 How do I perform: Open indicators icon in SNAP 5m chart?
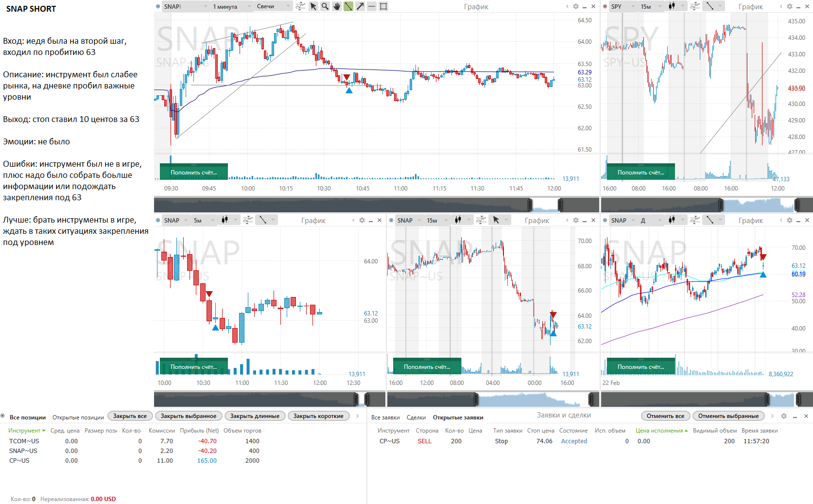click(x=248, y=220)
